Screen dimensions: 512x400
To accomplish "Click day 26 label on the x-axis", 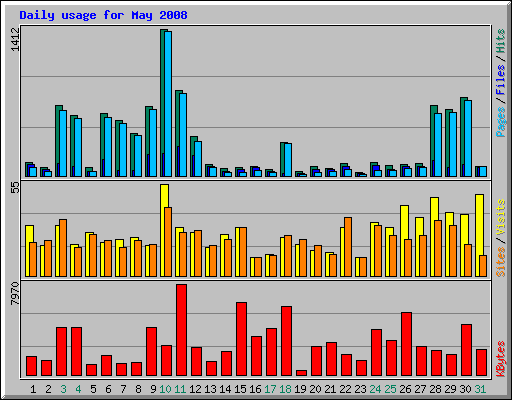I will [x=405, y=389].
